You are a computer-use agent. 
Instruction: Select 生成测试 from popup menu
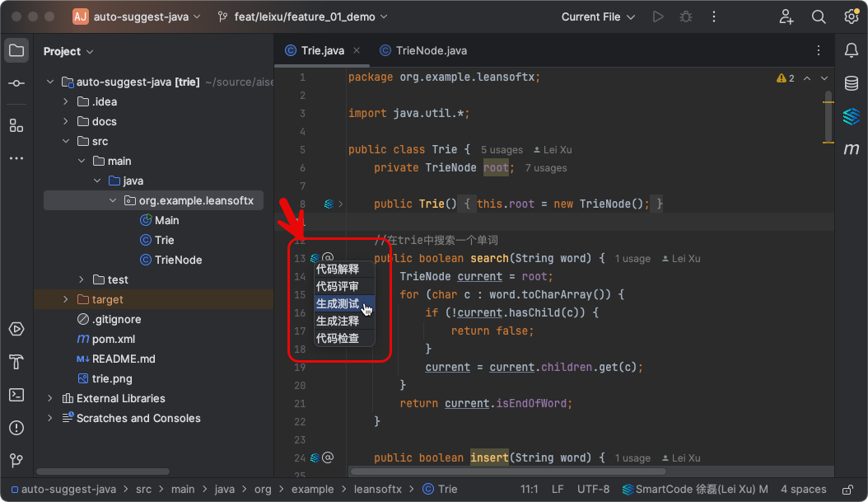344,303
